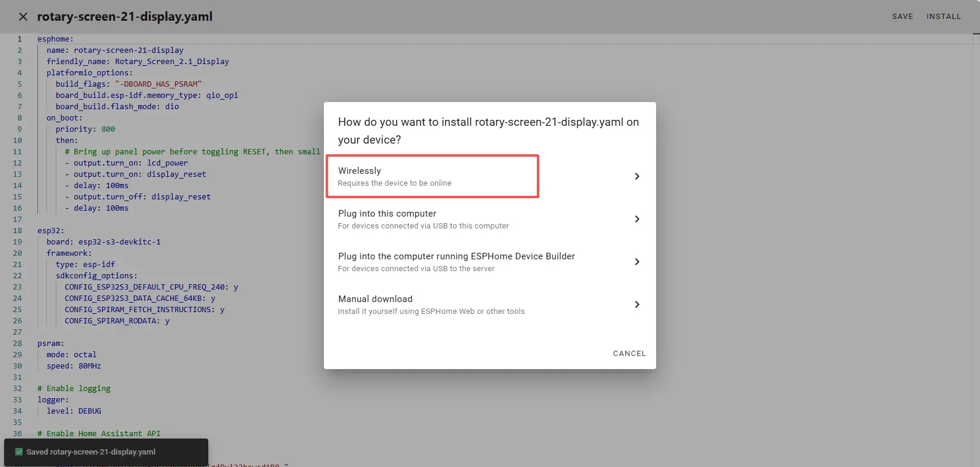Click the INSTALL button in the header
The width and height of the screenshot is (980, 467).
pos(943,17)
